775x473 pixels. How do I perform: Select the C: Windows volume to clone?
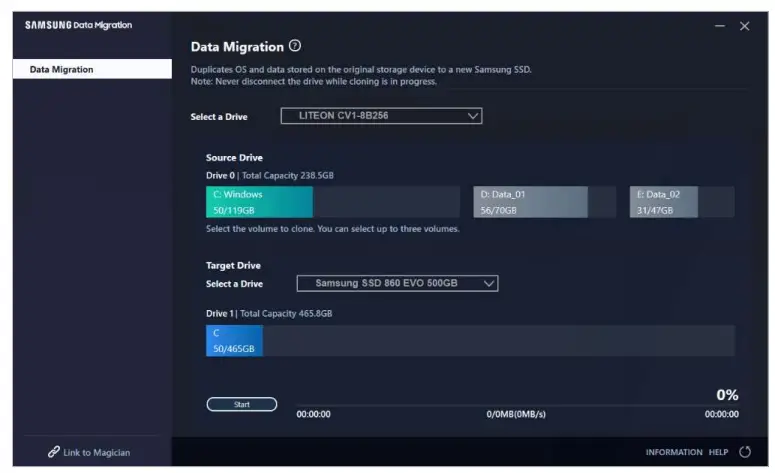(x=333, y=202)
